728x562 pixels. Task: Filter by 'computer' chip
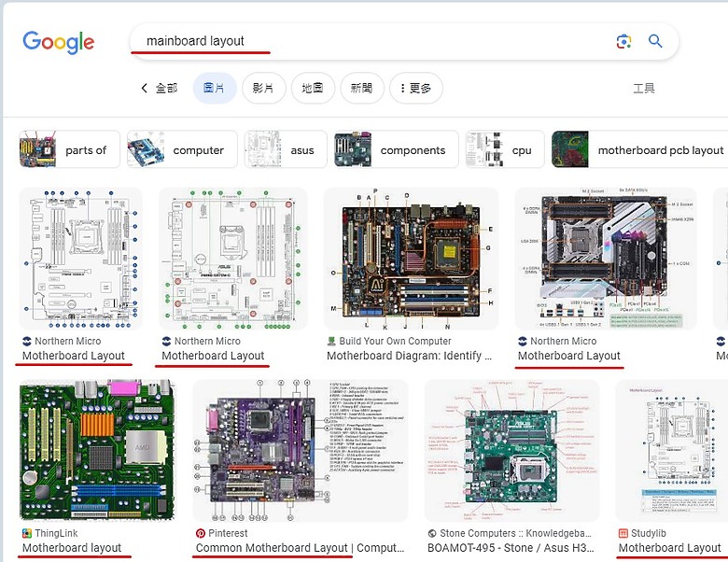pos(182,149)
